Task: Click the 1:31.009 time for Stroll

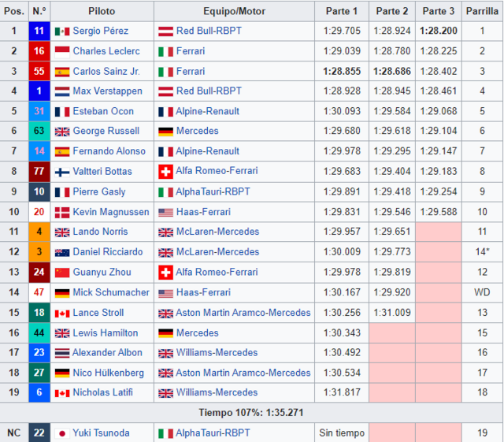Action: coord(392,313)
